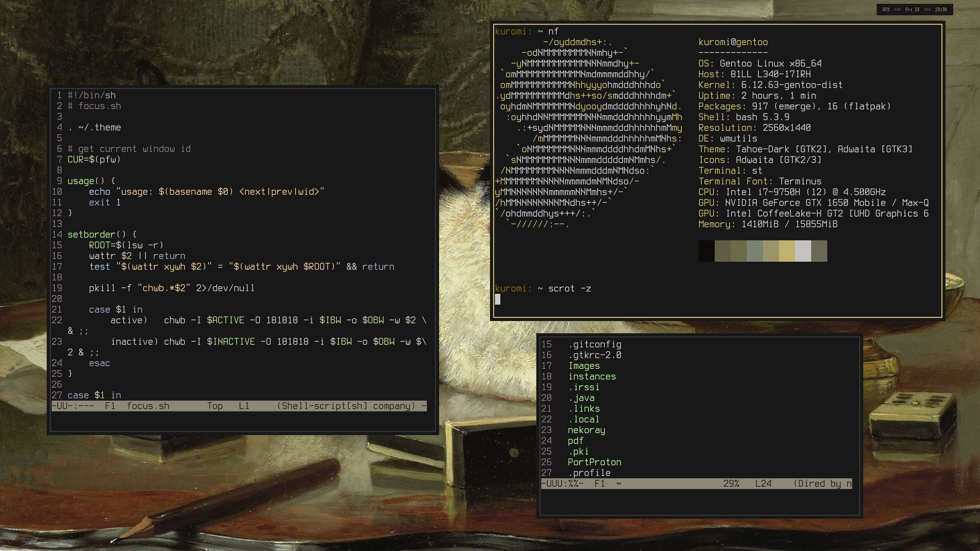This screenshot has width=980, height=551.
Task: Open the instances directory entry
Action: tap(592, 377)
